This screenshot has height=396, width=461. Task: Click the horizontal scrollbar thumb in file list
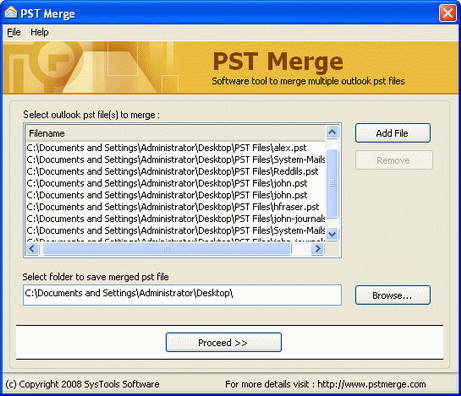167,249
